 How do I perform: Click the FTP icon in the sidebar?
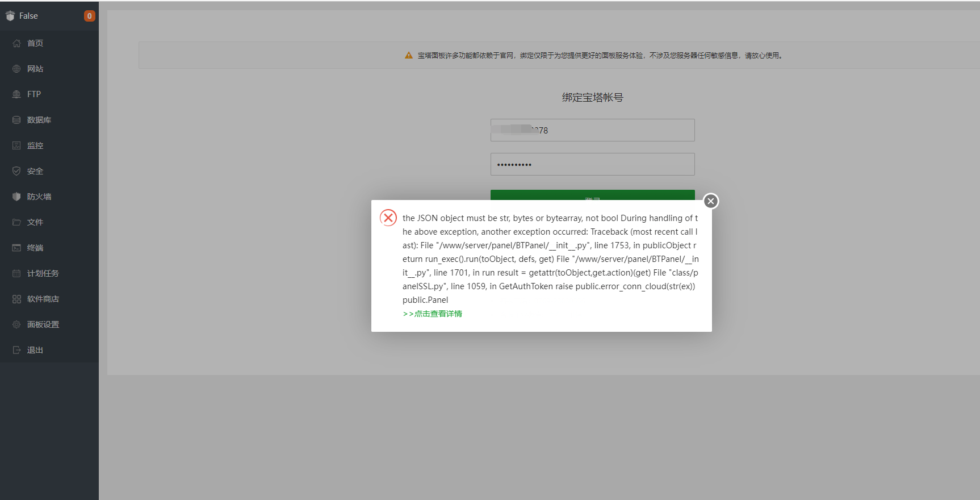pyautogui.click(x=16, y=94)
